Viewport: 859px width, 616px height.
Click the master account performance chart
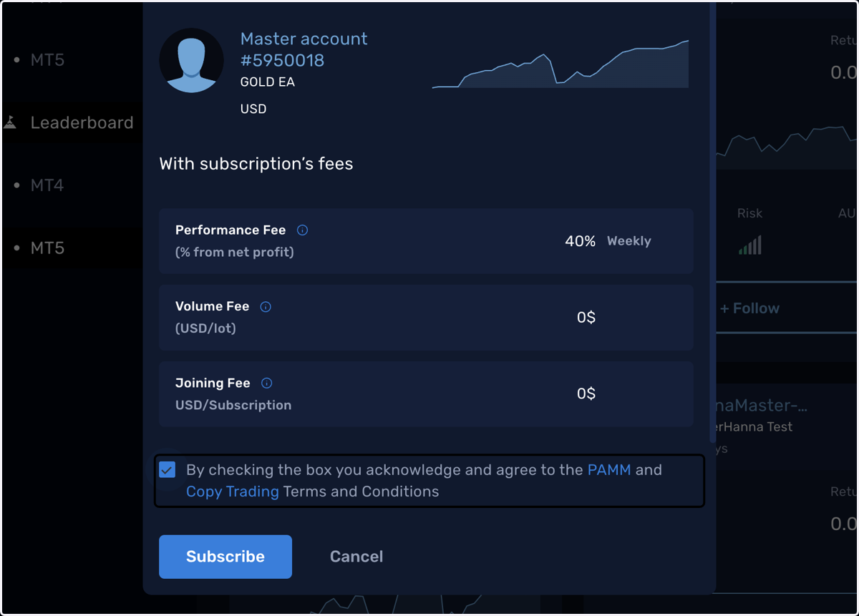(560, 64)
